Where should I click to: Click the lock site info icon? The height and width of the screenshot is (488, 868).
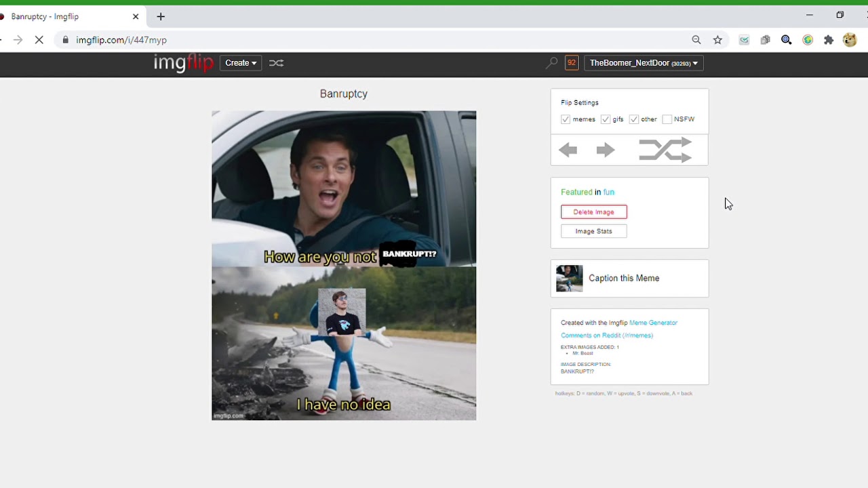[x=65, y=40]
